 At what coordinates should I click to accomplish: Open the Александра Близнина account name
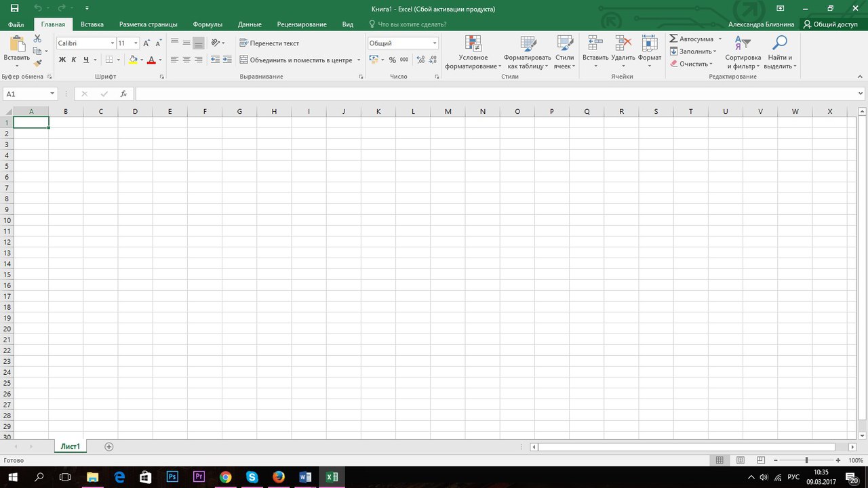point(761,24)
